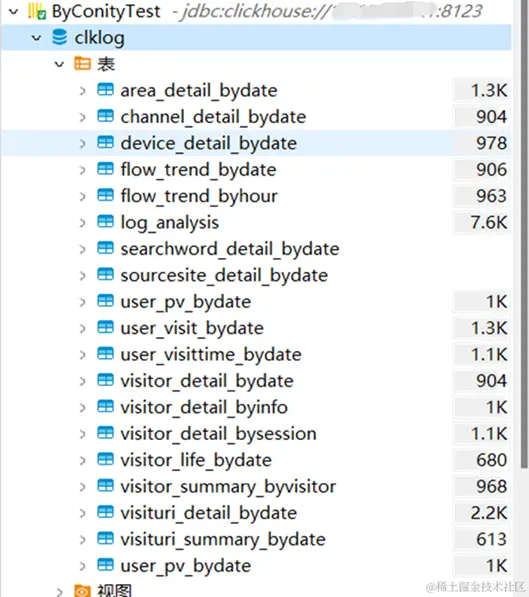Click the orange tables folder icon
Screen dimensions: 529x597
[82, 64]
